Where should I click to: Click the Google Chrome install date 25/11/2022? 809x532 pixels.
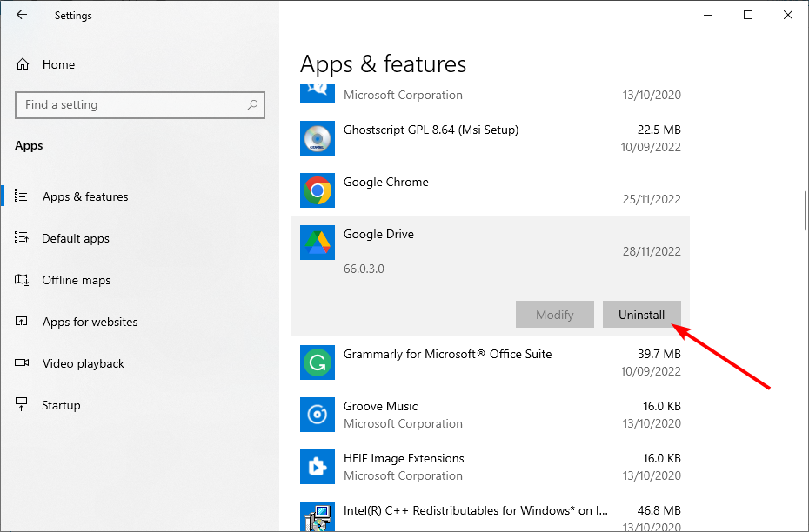(652, 199)
